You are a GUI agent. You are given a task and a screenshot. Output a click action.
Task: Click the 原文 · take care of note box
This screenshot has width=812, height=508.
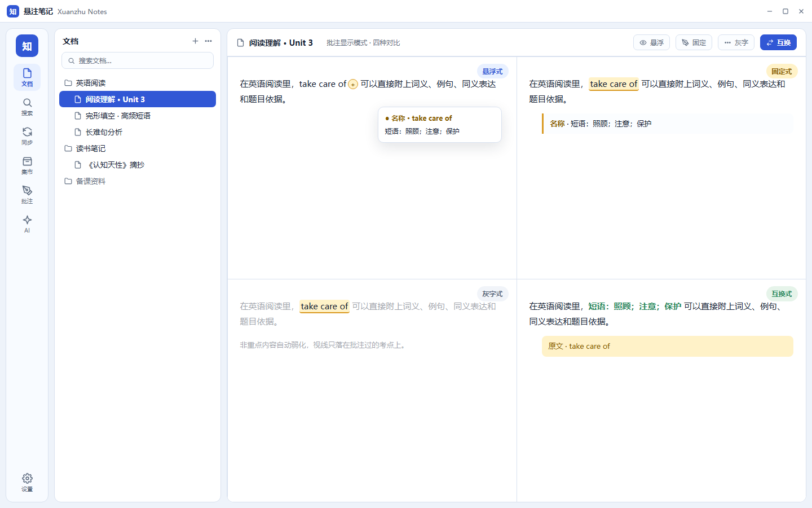click(x=668, y=346)
